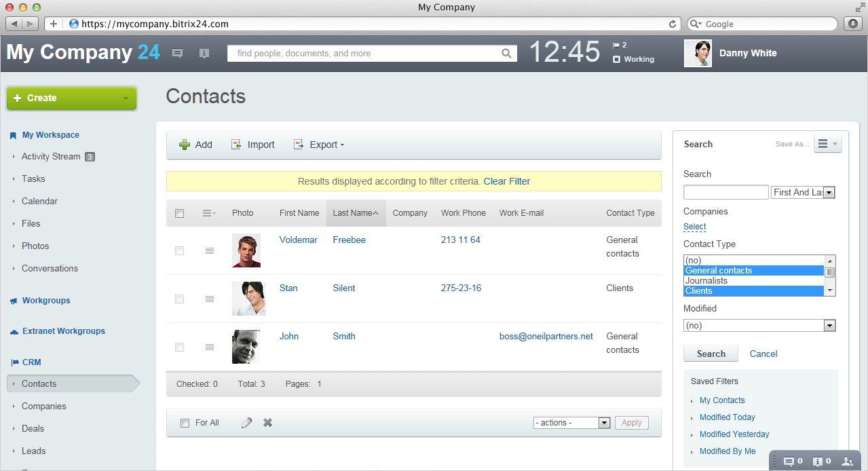Open row actions menu for Stan Silent
This screenshot has height=471, width=868.
(209, 299)
